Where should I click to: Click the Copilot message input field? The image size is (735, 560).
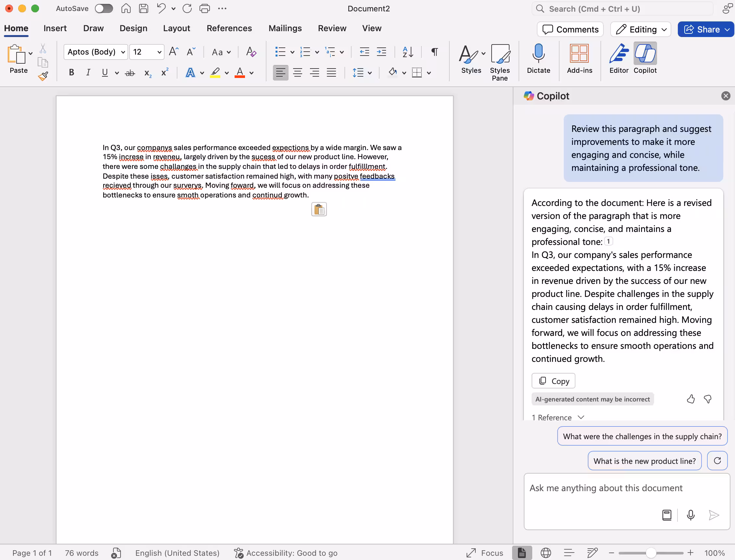tap(606, 488)
